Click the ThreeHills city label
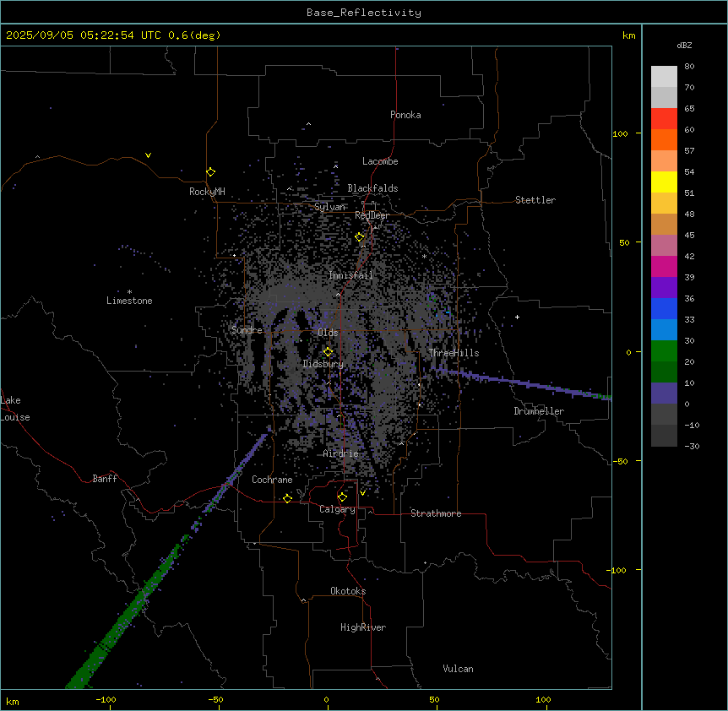Viewport: 728px width, 711px height. click(454, 353)
